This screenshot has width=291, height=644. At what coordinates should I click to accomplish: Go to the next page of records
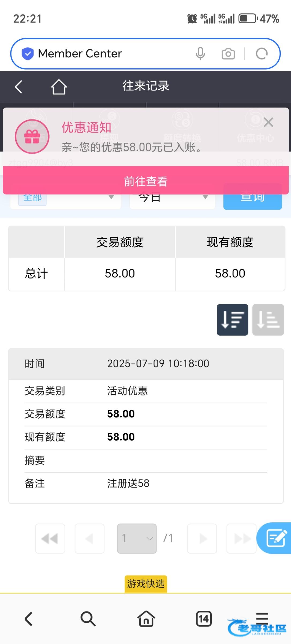(202, 538)
